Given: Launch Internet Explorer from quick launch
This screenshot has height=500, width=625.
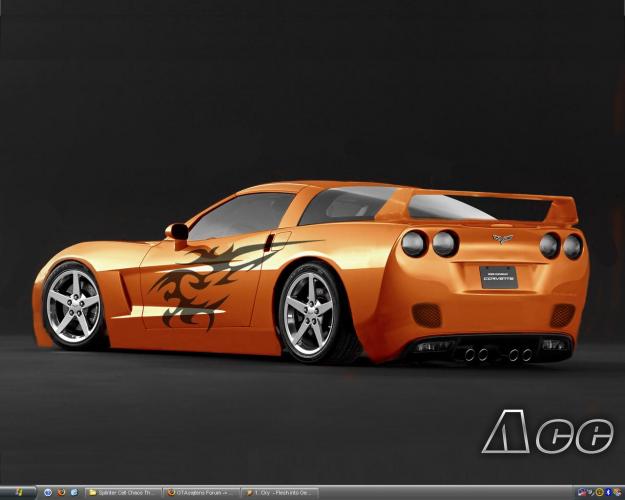Looking at the screenshot, I should tap(73, 493).
